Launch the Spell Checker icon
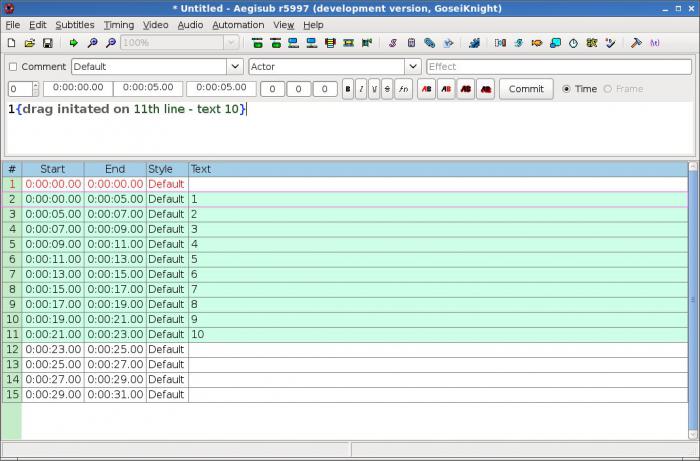 [610, 43]
